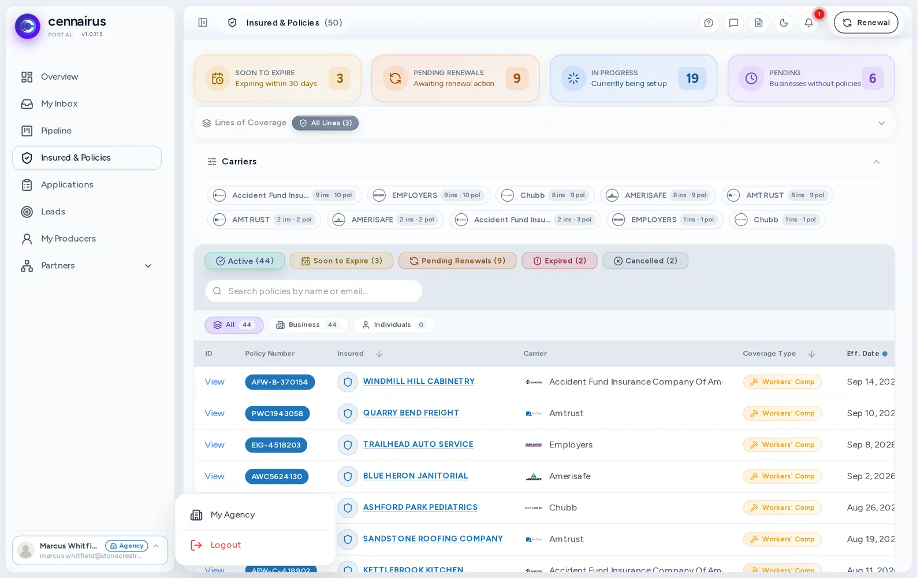Open the document icon in the header
The width and height of the screenshot is (924, 578).
tap(759, 23)
